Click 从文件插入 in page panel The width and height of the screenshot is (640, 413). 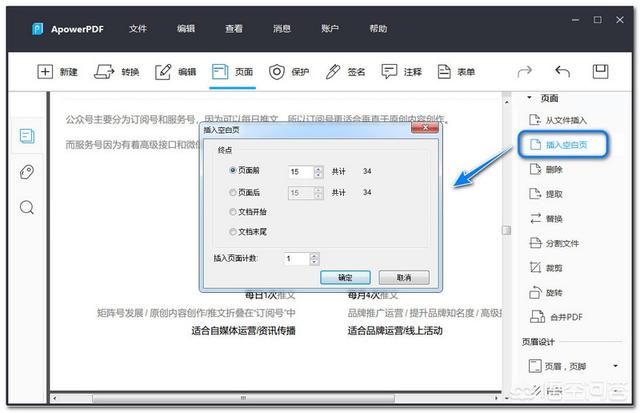pyautogui.click(x=558, y=120)
